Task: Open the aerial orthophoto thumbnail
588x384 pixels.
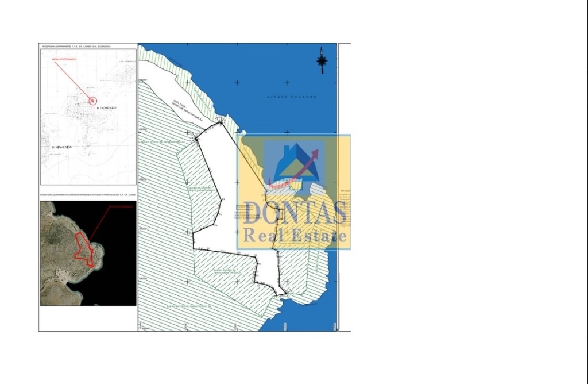Action: coord(88,254)
